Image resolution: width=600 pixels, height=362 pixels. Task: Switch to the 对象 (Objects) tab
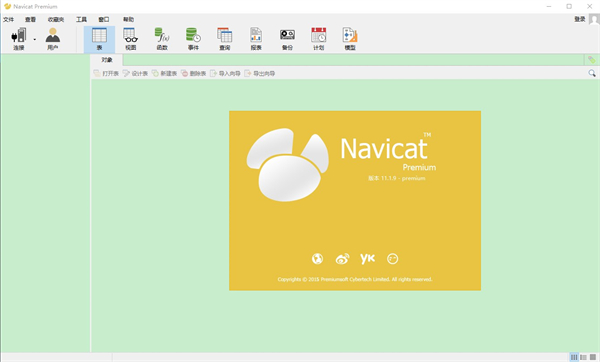coord(107,60)
